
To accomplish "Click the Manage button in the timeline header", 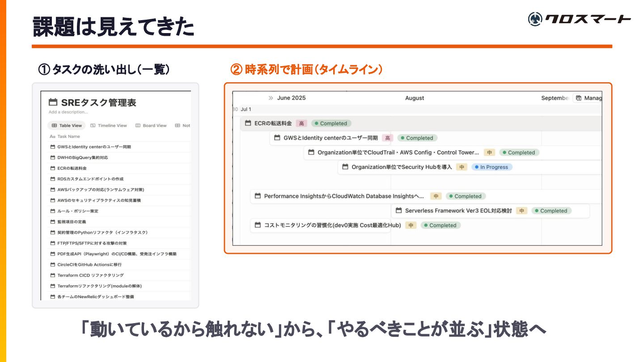I will 589,98.
